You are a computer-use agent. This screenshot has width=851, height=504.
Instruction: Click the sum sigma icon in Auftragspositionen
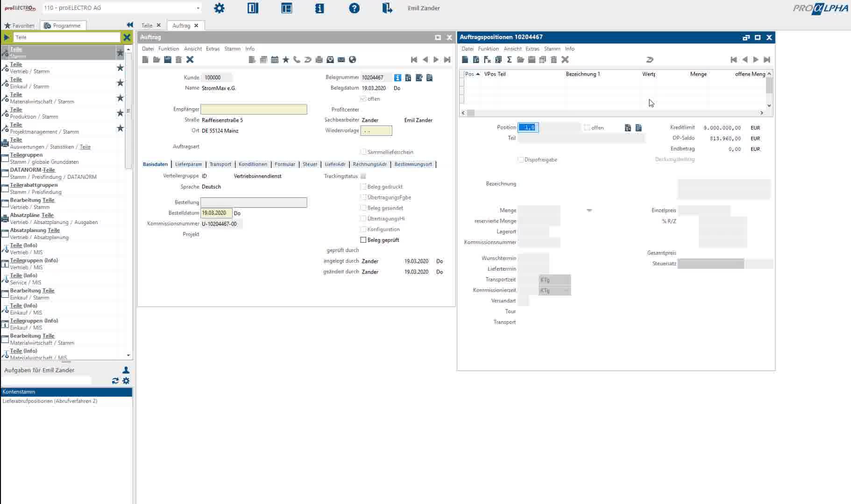(509, 59)
